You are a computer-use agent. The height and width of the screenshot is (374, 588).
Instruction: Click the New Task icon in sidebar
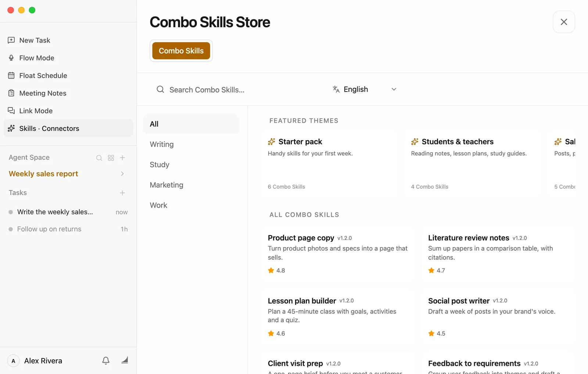coord(11,40)
